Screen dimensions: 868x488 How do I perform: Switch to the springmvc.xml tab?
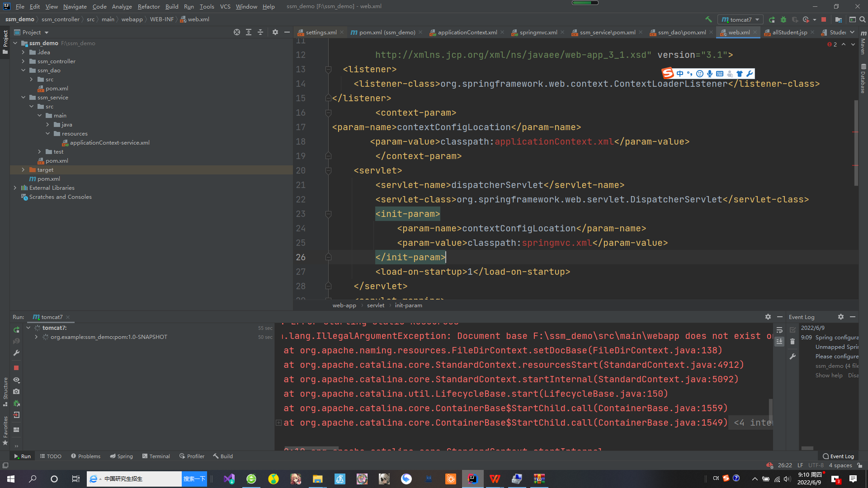tap(538, 32)
